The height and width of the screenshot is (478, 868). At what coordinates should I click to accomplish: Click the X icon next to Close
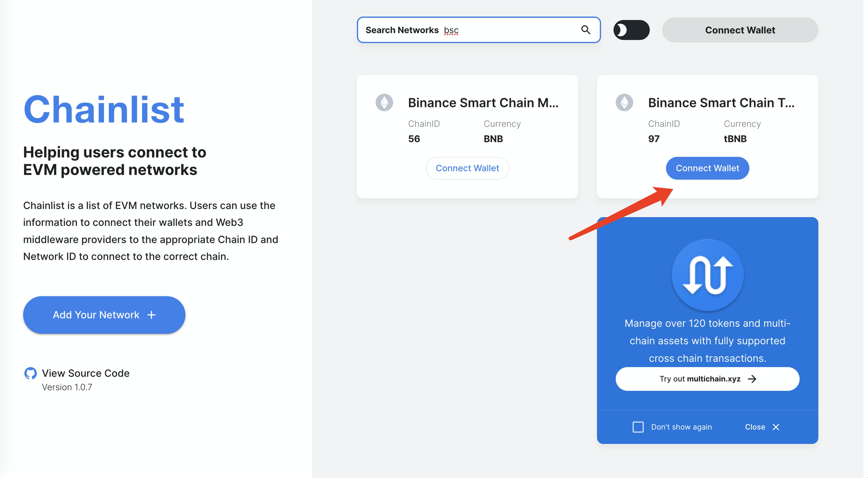click(776, 427)
